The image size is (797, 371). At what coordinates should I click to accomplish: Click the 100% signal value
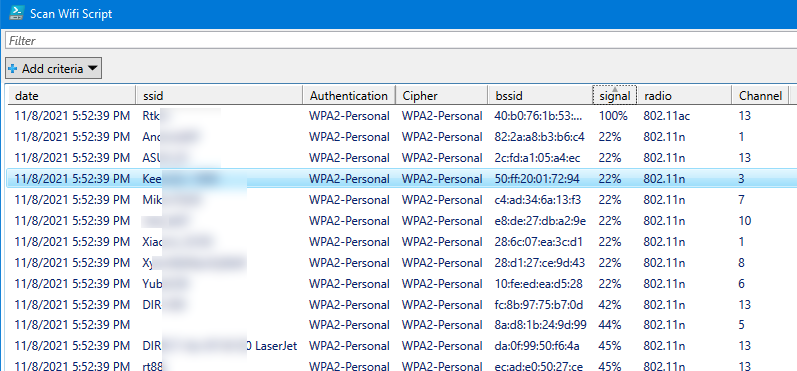pos(614,116)
